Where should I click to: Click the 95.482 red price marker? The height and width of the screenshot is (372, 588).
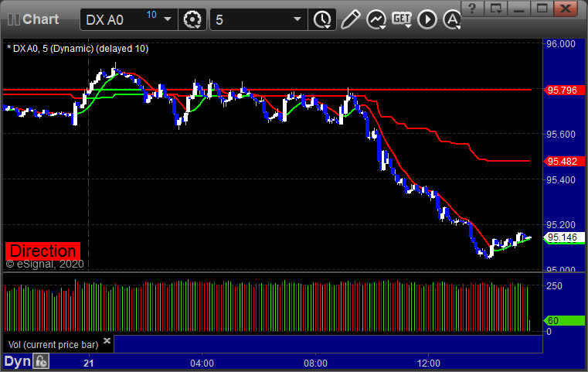click(563, 162)
